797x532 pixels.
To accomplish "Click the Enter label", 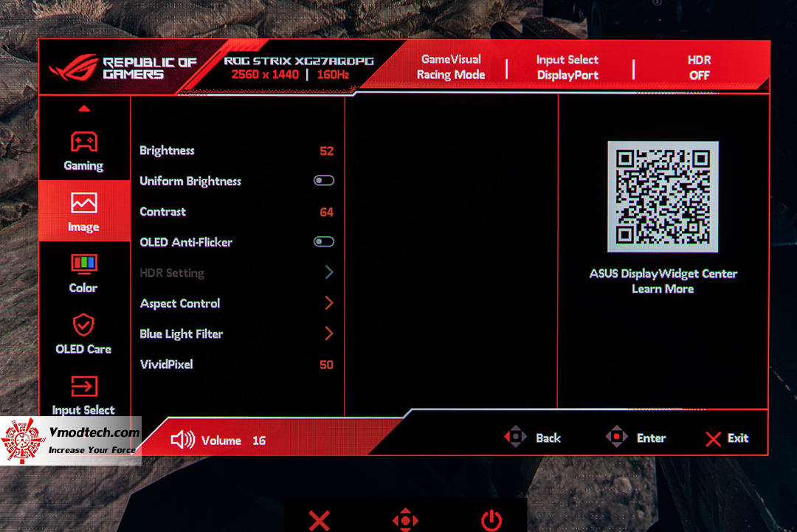I will tap(651, 438).
